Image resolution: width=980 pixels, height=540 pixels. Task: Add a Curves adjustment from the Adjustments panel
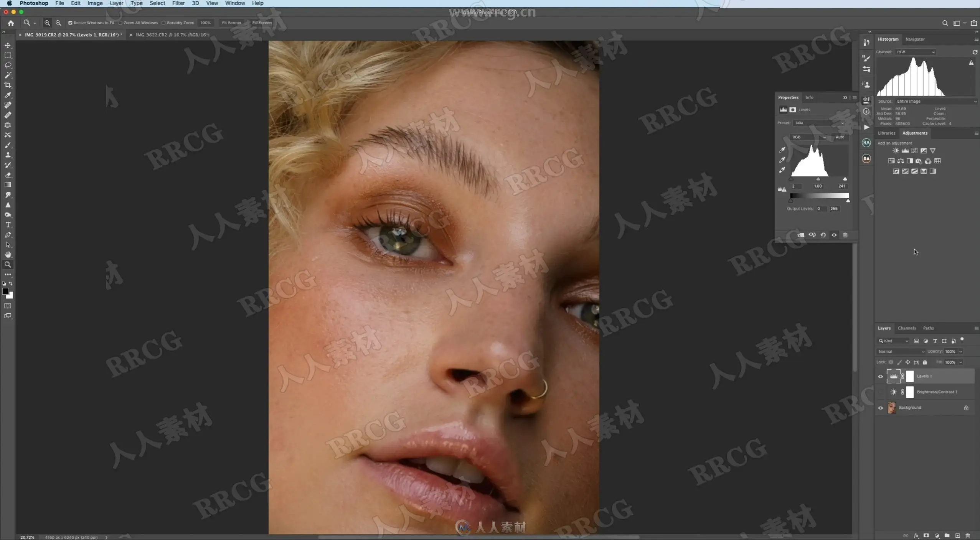[x=914, y=151]
